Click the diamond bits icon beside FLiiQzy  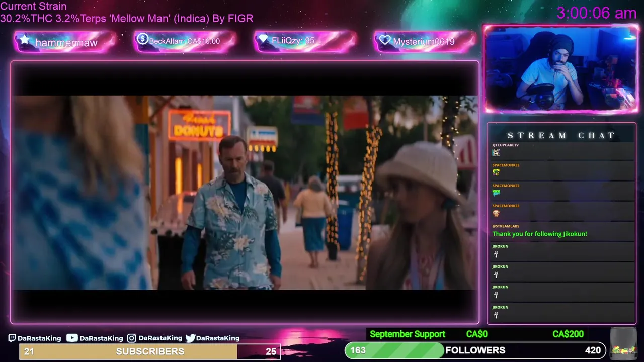[x=263, y=39]
